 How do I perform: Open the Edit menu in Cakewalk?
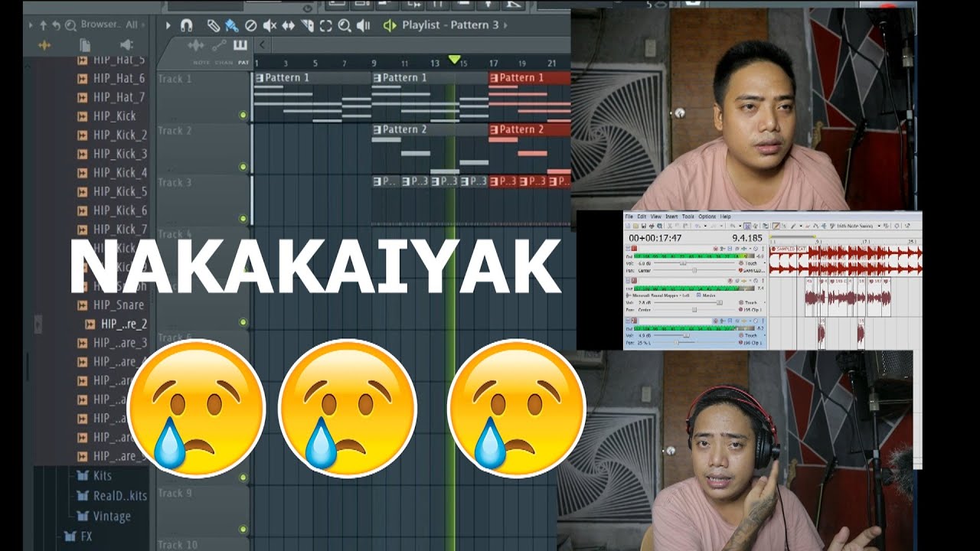642,217
